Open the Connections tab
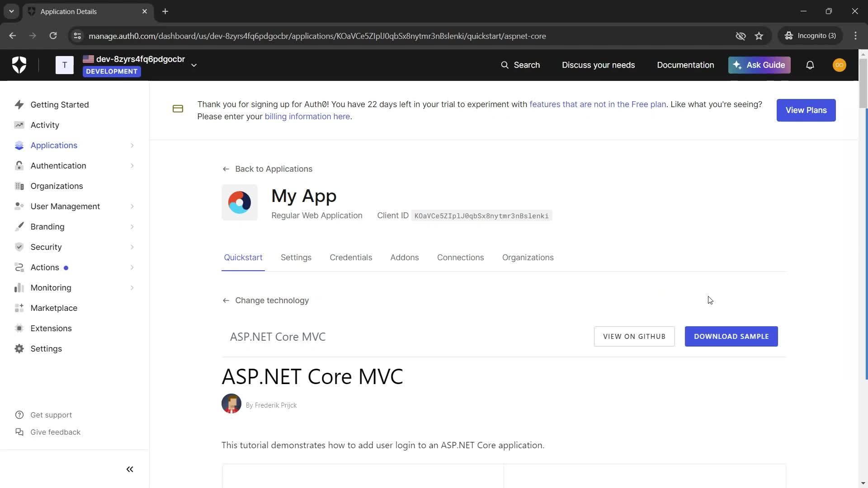This screenshot has height=488, width=868. point(460,258)
